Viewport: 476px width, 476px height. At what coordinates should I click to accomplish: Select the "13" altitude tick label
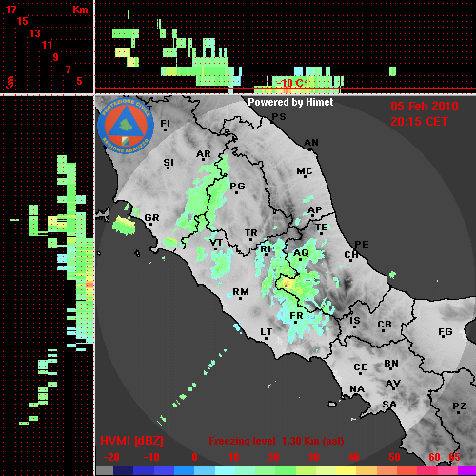35,33
